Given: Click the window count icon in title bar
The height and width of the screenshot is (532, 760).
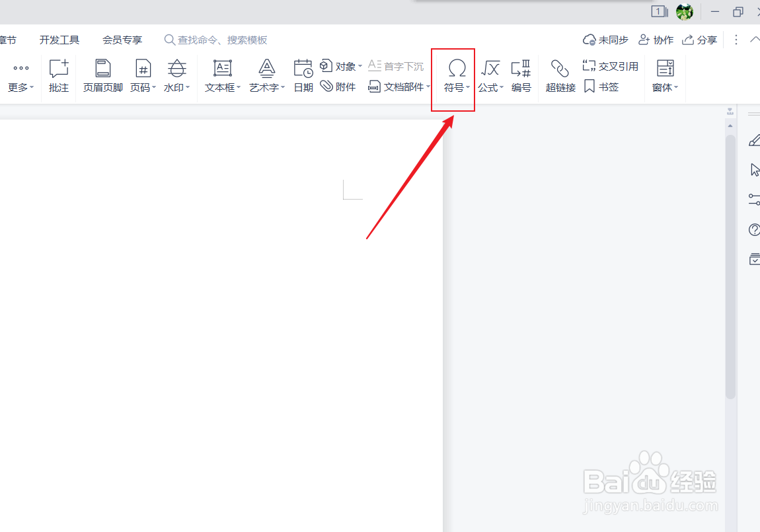Looking at the screenshot, I should point(659,12).
